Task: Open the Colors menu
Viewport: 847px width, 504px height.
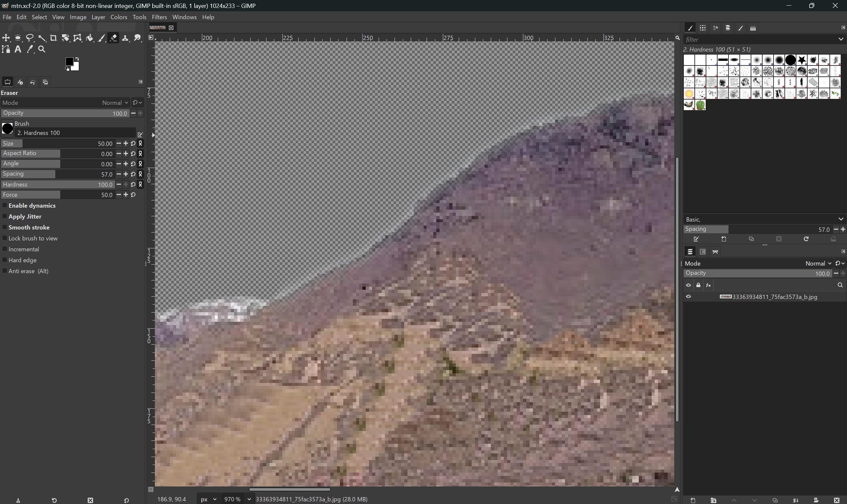Action: 118,17
